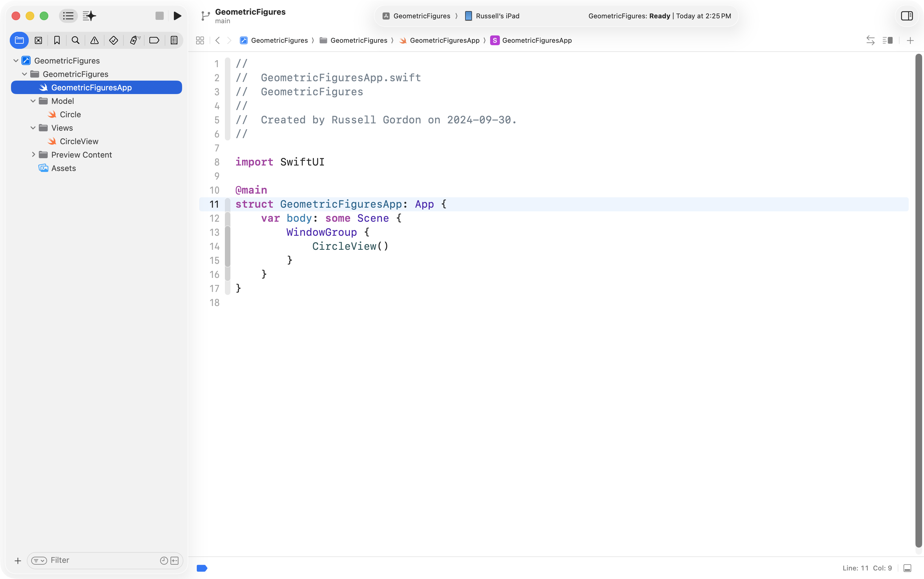Screen dimensions: 924x579
Task: Open the Find navigator magnifier icon
Action: (75, 40)
